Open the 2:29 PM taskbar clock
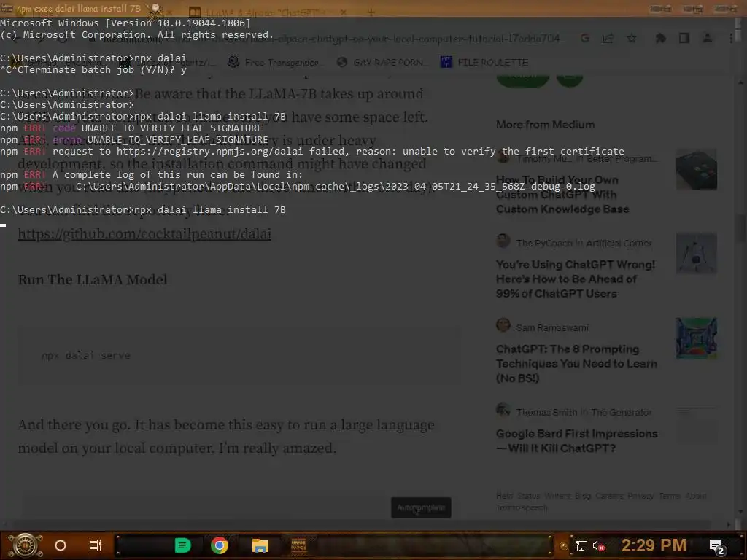The image size is (747, 560). tap(654, 545)
